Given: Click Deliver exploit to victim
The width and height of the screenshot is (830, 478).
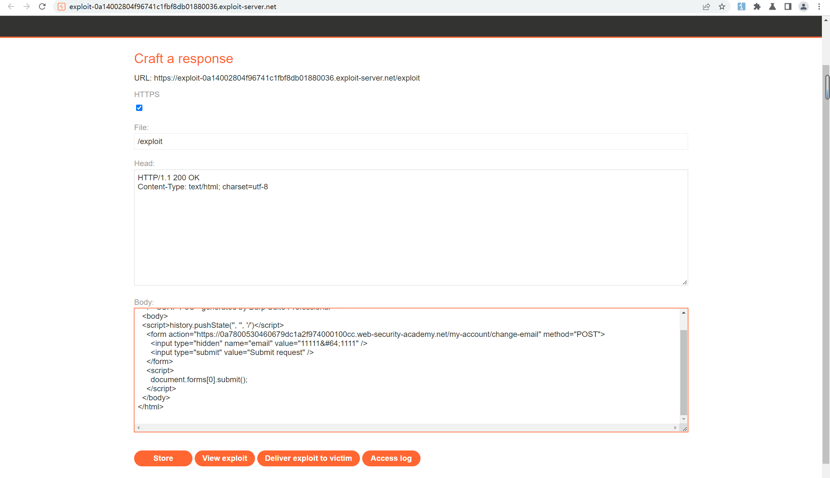Looking at the screenshot, I should tap(308, 458).
